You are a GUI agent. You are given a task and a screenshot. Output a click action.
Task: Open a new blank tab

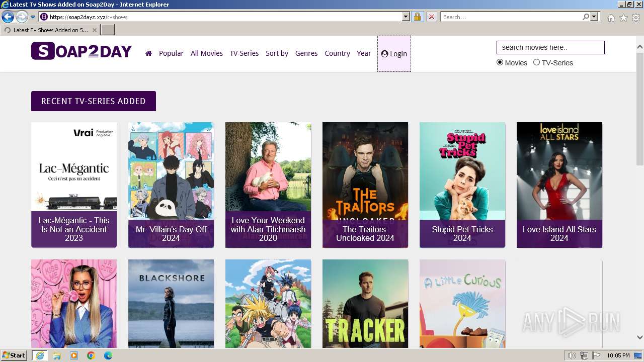pyautogui.click(x=108, y=30)
